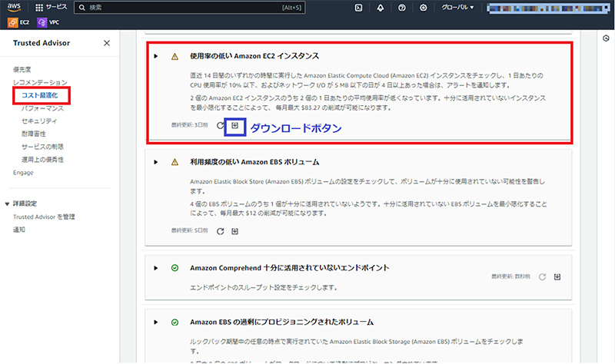The height and width of the screenshot is (364, 615).
Task: Open the VPC shortcut in favorites bar
Action: [48, 22]
